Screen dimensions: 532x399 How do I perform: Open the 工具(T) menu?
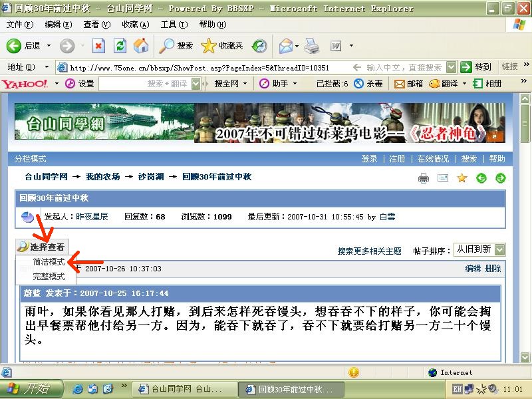point(174,25)
